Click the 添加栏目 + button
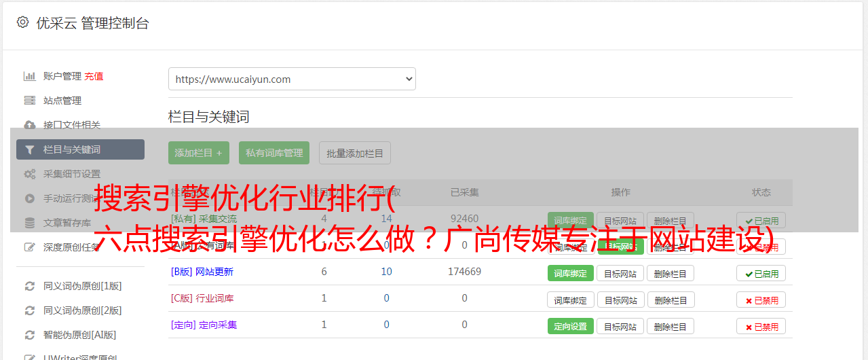This screenshot has height=360, width=868. click(198, 153)
